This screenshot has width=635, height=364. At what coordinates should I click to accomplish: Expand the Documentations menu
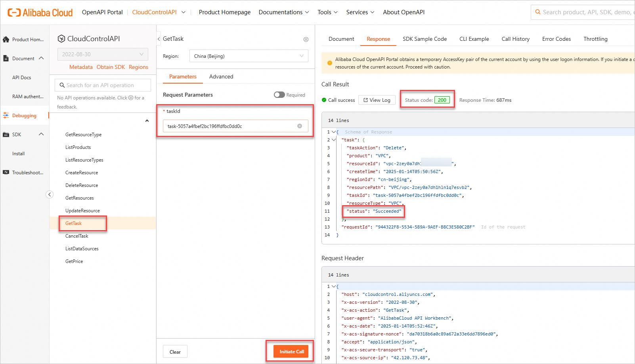coord(283,12)
